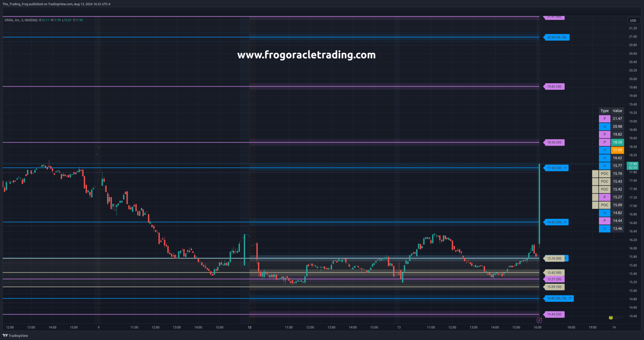Click the 21.00 price scale label
The width and height of the screenshot is (644, 340).
click(633, 37)
